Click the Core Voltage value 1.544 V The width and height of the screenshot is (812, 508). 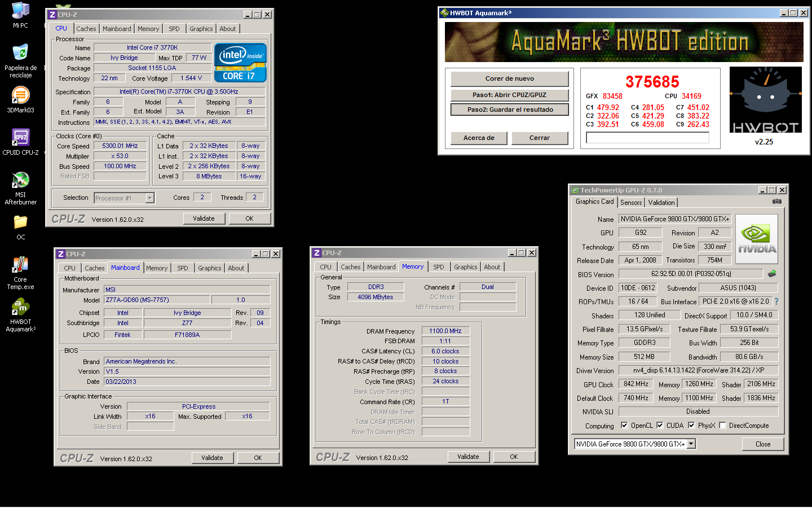tap(191, 78)
